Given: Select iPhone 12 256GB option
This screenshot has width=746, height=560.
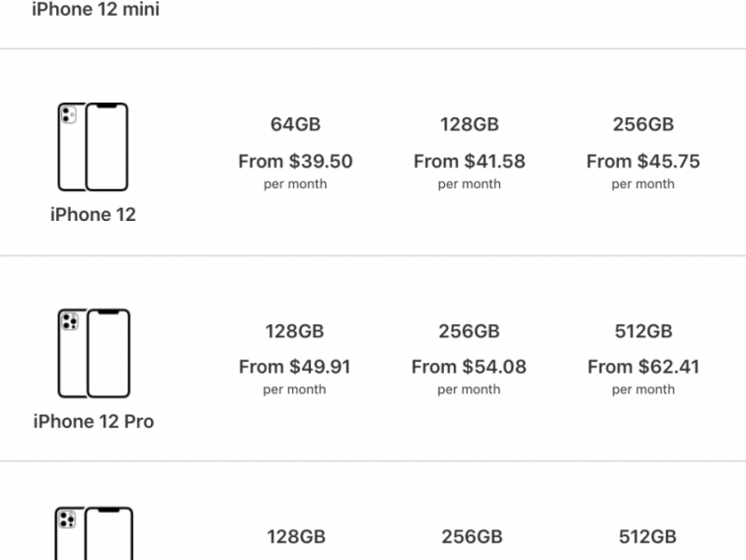Looking at the screenshot, I should [x=642, y=124].
